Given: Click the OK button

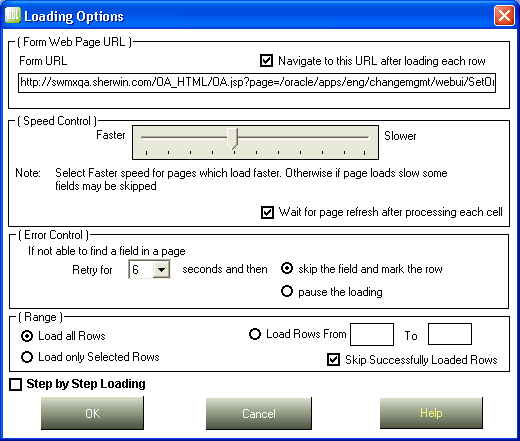Looking at the screenshot, I should tap(92, 413).
